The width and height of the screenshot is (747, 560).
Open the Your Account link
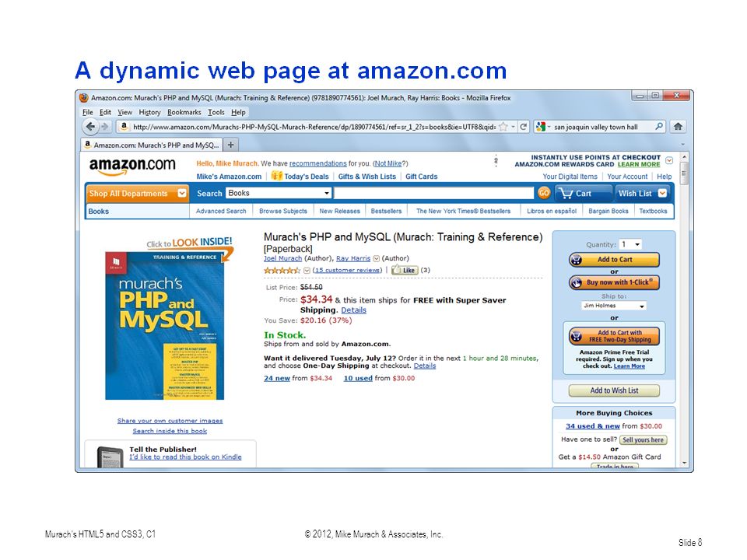click(627, 177)
